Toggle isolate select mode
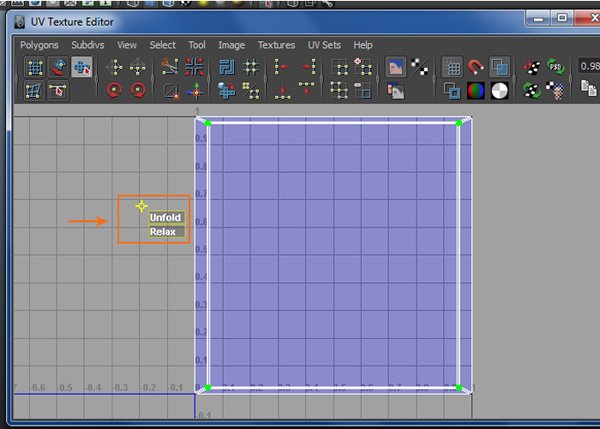600x429 pixels. 339,67
